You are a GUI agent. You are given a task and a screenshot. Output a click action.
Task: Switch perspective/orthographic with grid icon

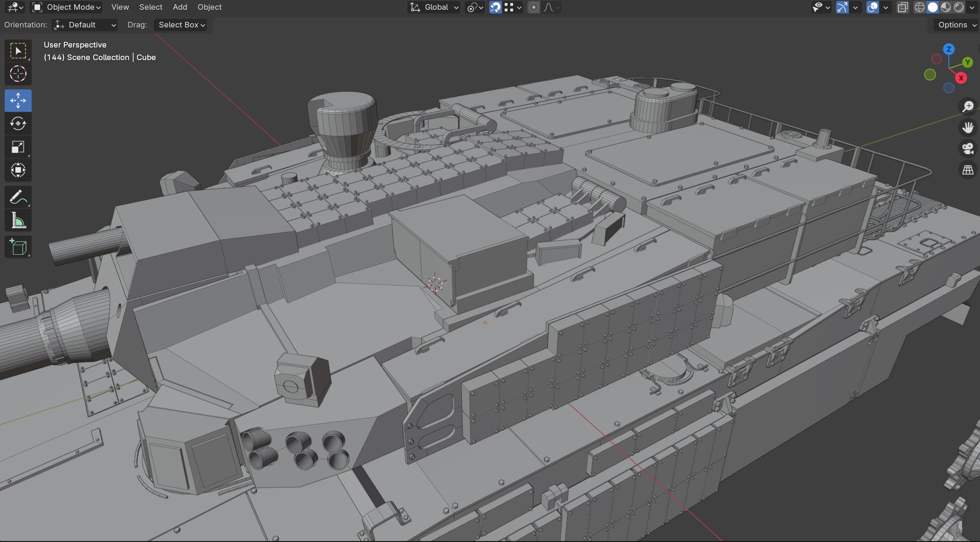coord(968,170)
